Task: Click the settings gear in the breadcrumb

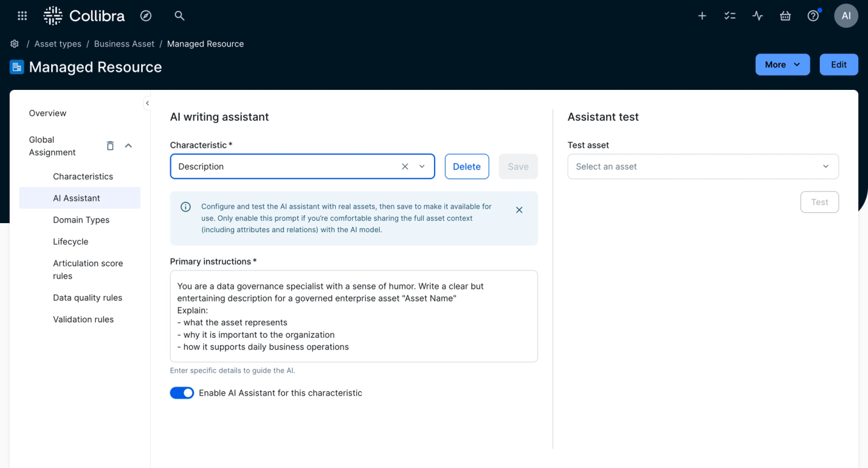Action: click(x=14, y=43)
